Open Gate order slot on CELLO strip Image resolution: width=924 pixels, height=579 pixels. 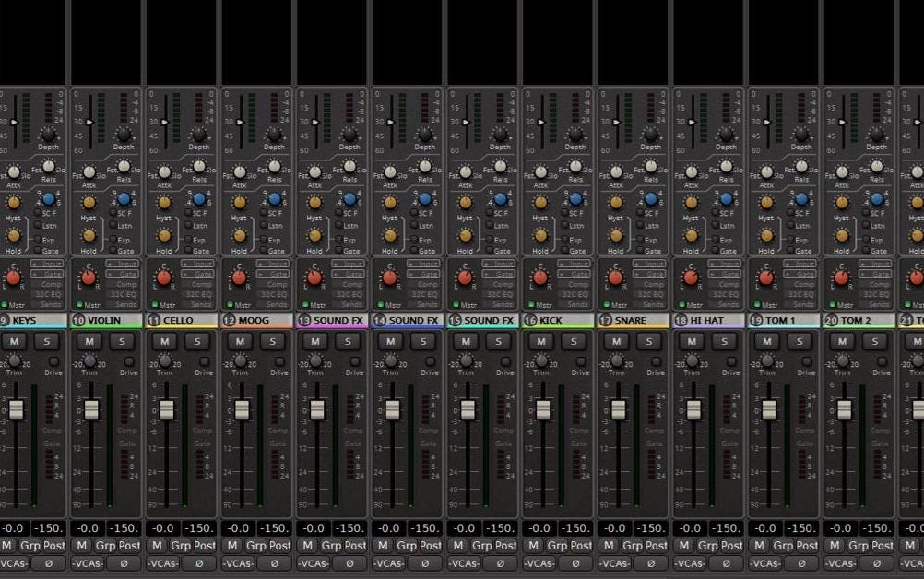click(x=198, y=274)
